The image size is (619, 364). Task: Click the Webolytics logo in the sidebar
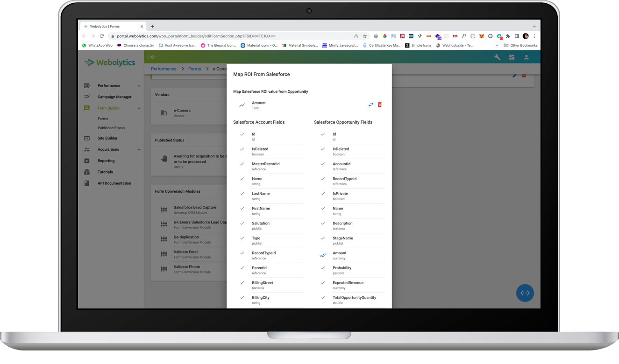point(109,62)
